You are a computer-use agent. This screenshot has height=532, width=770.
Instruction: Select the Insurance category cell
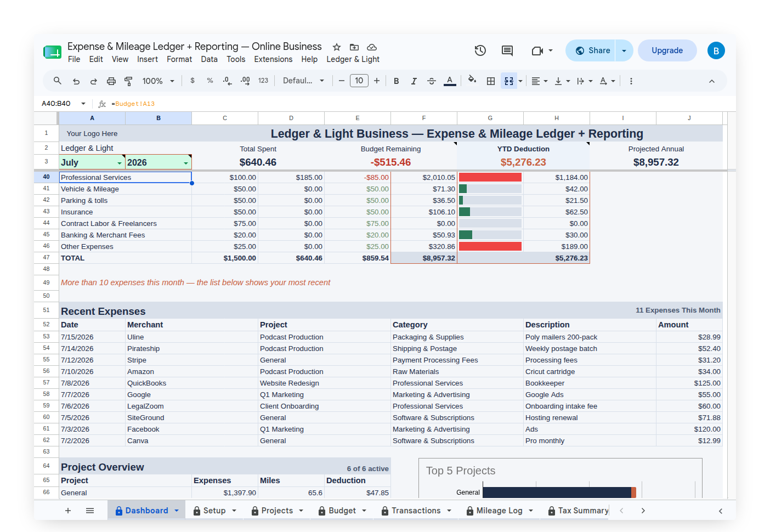[125, 212]
